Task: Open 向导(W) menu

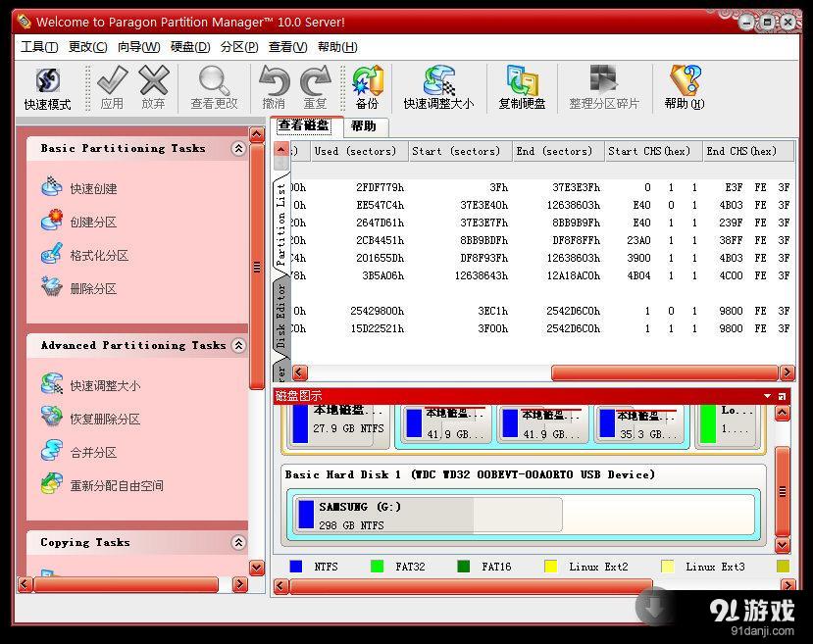Action: 138,47
